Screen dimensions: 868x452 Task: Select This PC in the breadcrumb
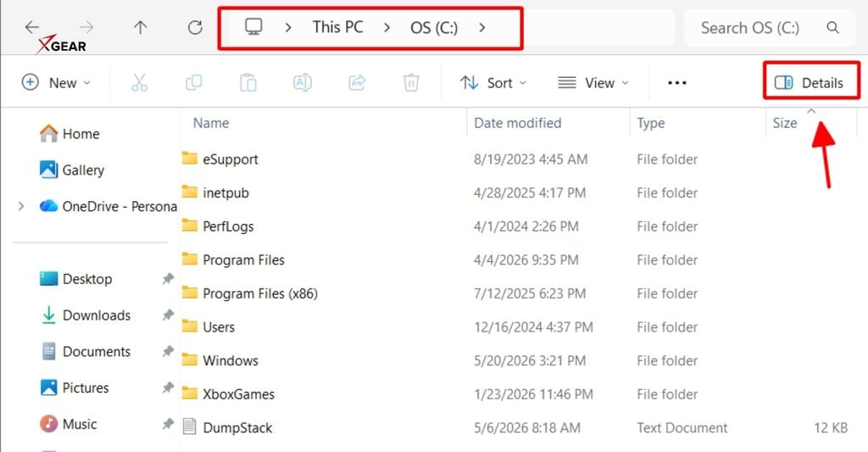337,27
